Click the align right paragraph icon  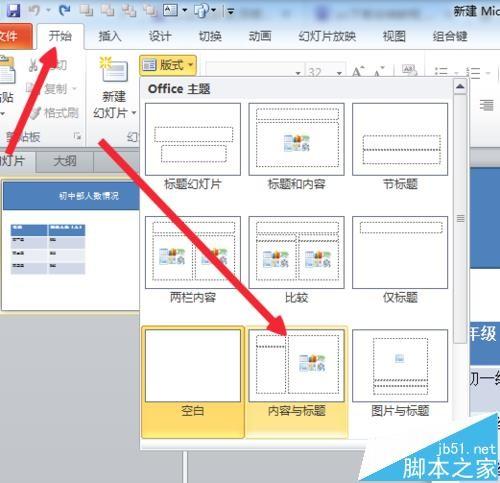pyautogui.click(x=487, y=105)
